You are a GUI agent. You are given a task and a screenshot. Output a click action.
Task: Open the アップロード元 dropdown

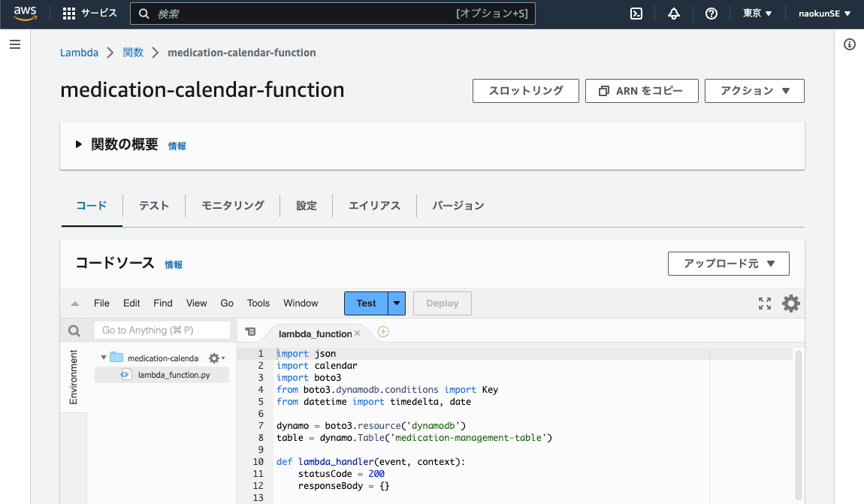click(x=729, y=264)
